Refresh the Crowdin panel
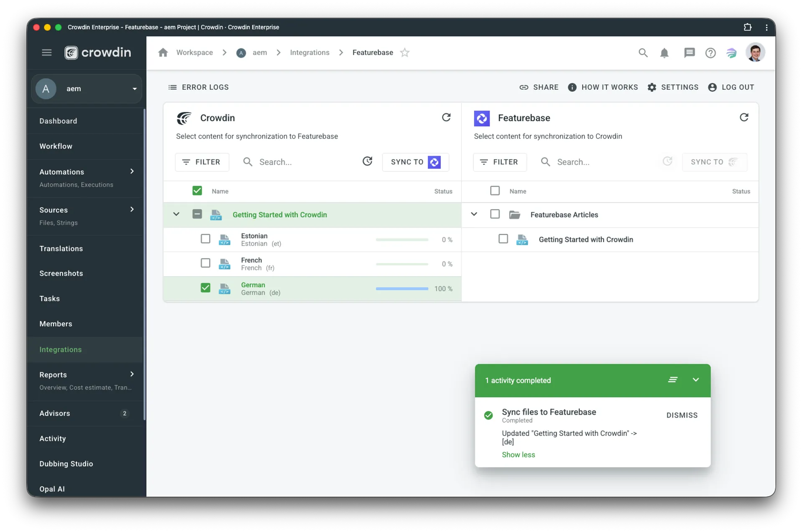Viewport: 802px width, 532px height. [446, 117]
